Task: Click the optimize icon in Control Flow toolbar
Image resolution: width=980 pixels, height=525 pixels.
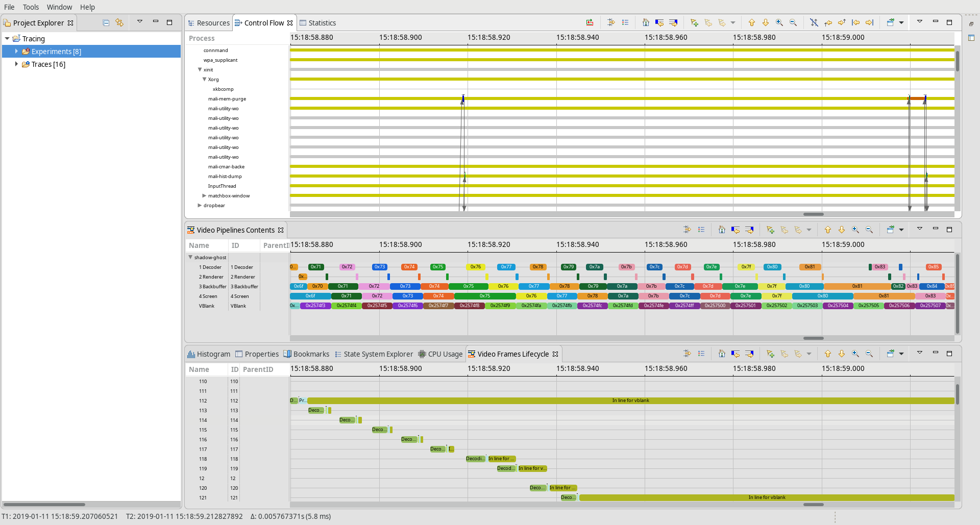Action: pos(590,22)
